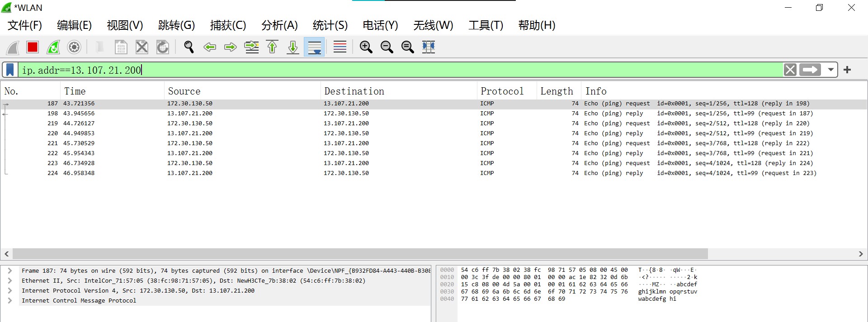
Task: Zoom out on the packet text
Action: point(387,47)
